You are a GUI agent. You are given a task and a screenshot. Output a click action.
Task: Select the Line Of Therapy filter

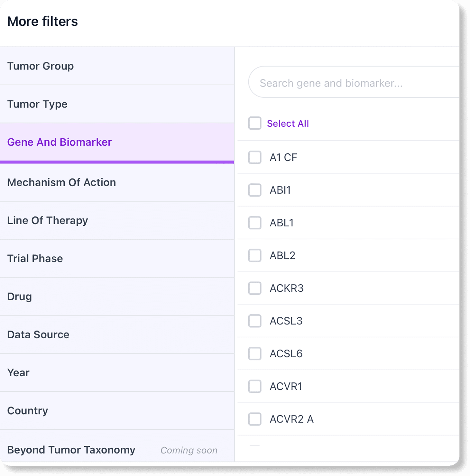(117, 221)
